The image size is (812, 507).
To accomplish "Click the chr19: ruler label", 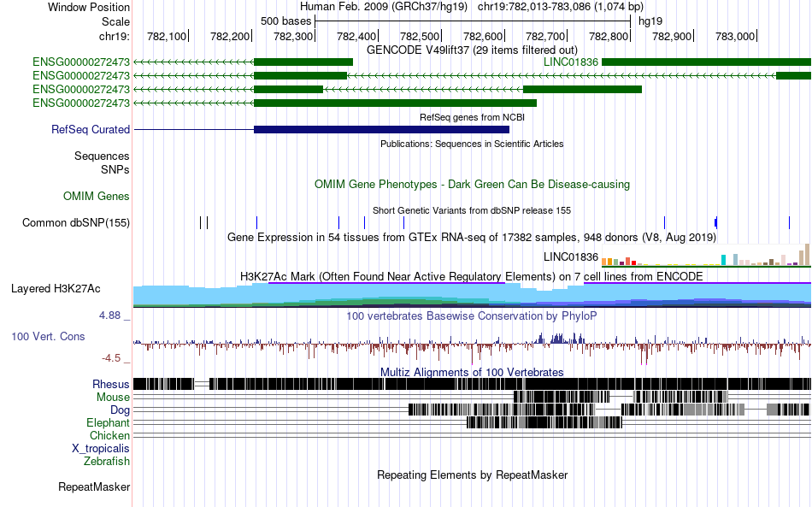I will [114, 36].
